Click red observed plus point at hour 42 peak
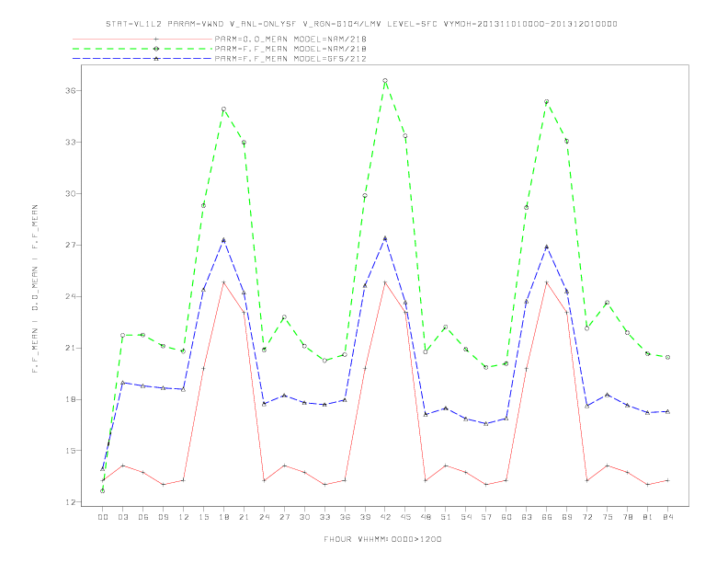Screen dimensions: 728x563 tap(385, 282)
